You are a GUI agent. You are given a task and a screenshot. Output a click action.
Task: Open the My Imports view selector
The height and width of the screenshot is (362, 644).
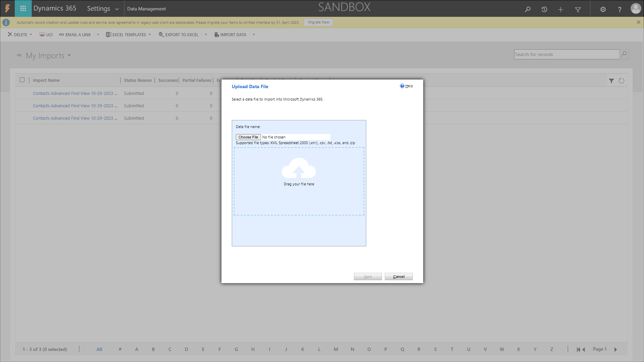pos(69,55)
